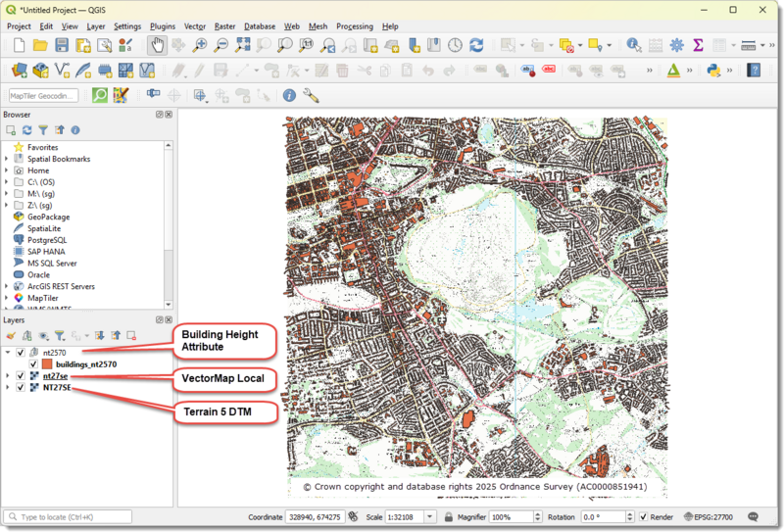Zoom to full extent

(x=243, y=45)
